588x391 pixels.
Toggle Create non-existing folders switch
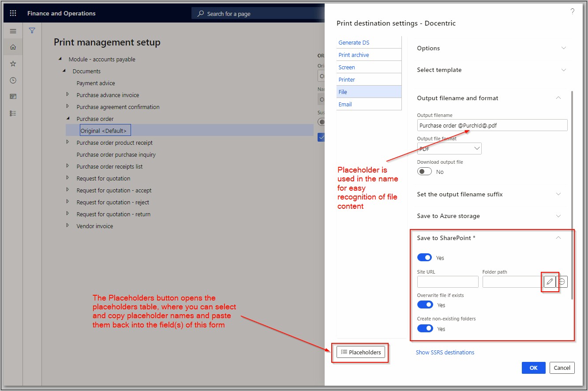click(425, 329)
